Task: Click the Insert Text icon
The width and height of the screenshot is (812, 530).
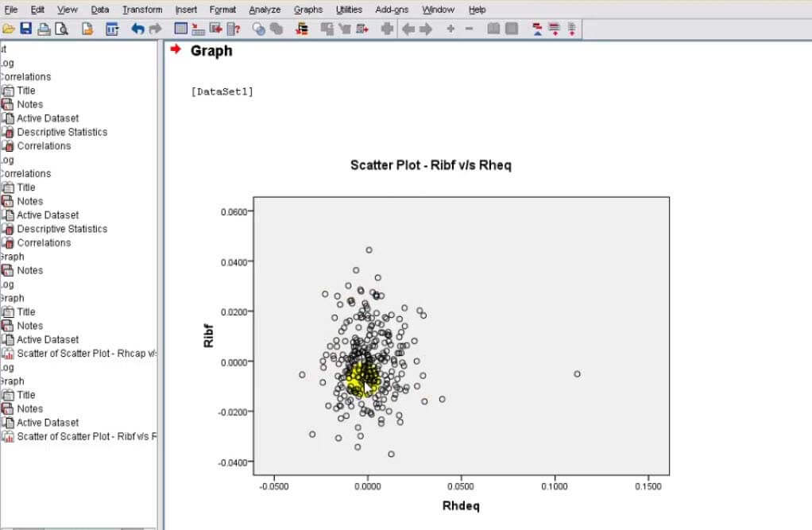Action: point(572,29)
